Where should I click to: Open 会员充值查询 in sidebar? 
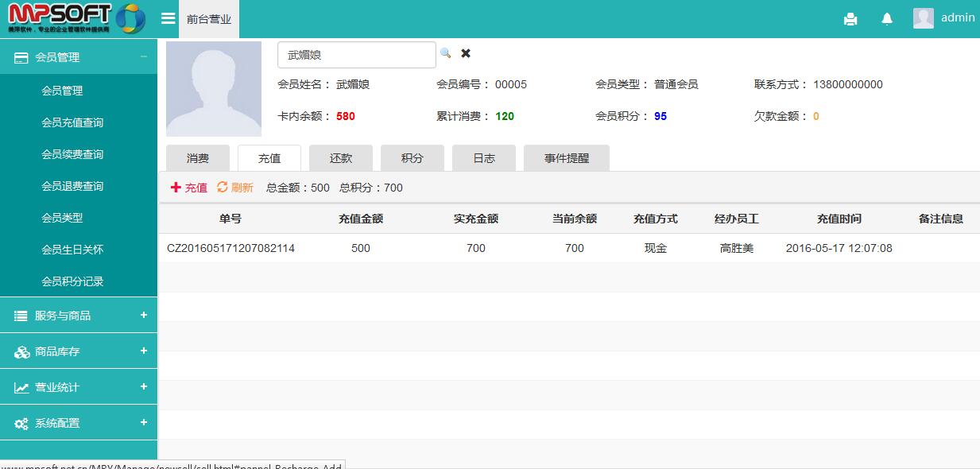click(x=72, y=122)
